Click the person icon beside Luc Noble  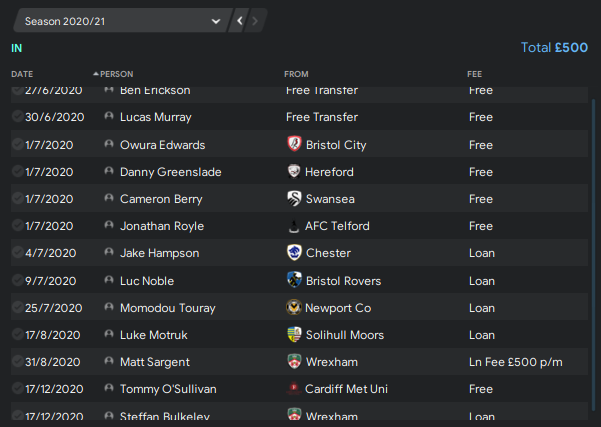click(x=109, y=280)
